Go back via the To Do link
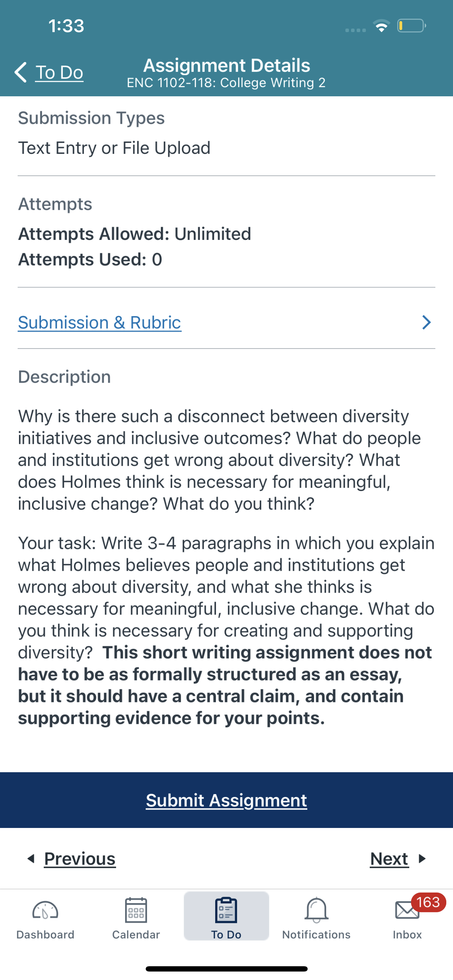Image resolution: width=453 pixels, height=980 pixels. [x=59, y=72]
